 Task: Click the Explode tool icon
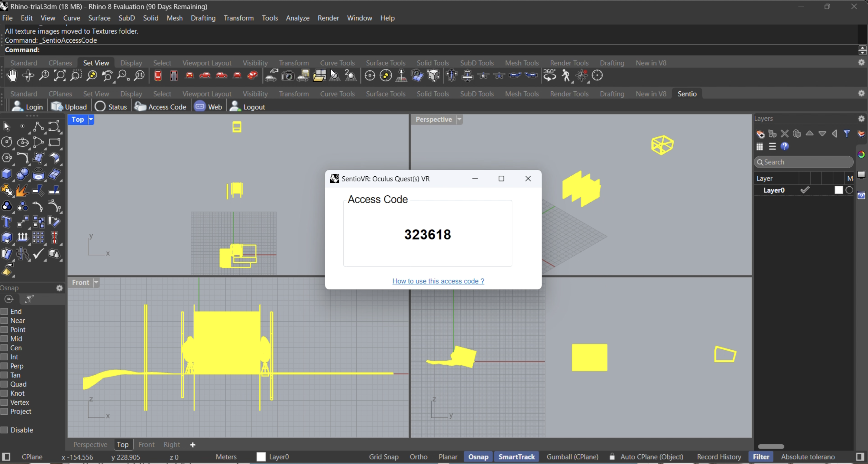22,190
